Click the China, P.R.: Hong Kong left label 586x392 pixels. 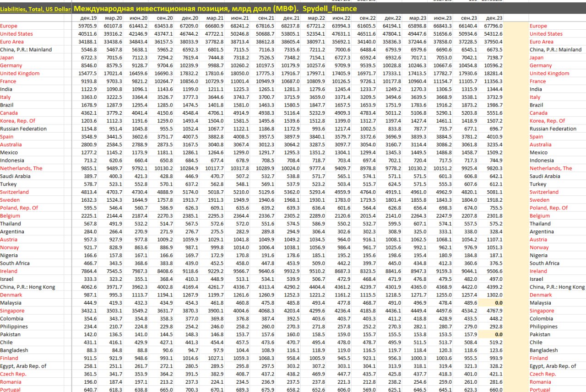[x=27, y=287]
